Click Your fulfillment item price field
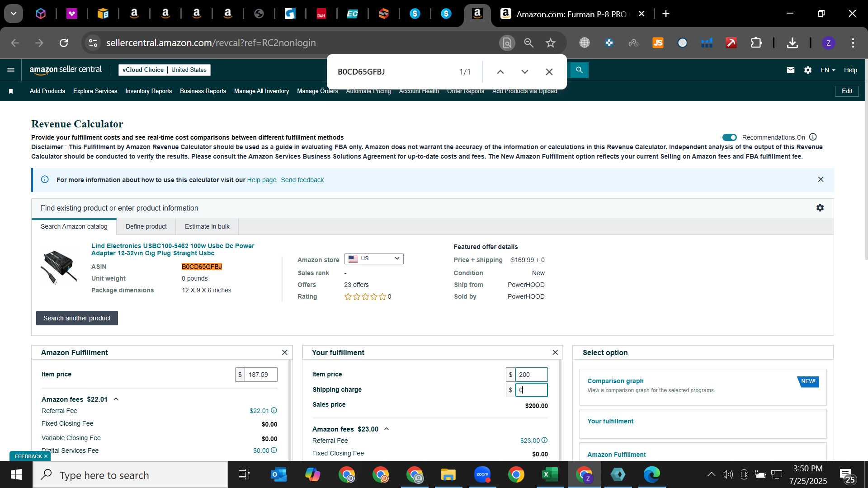868x488 pixels. tap(531, 375)
